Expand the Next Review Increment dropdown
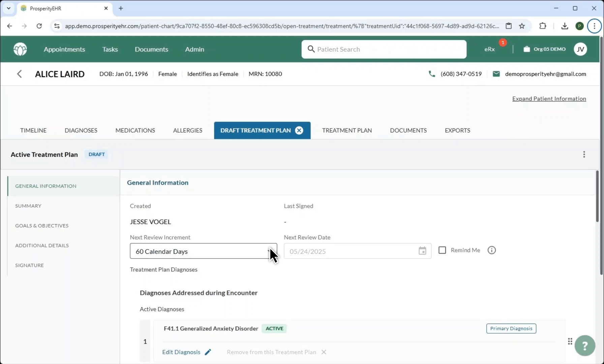The width and height of the screenshot is (604, 364). [x=203, y=251]
